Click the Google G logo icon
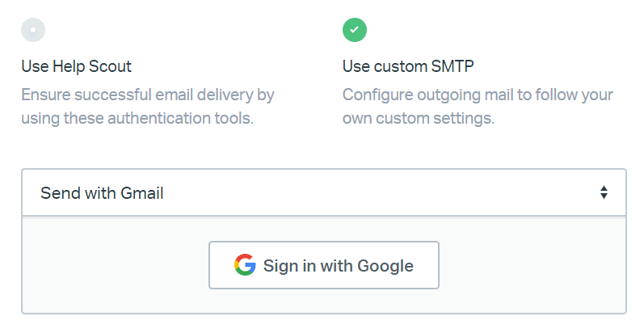Screen dimensions: 644x333 point(245,265)
